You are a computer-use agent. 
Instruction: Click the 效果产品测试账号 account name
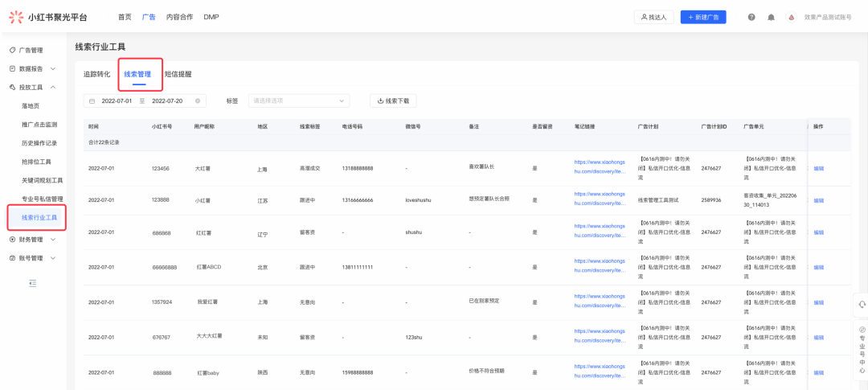tap(828, 17)
